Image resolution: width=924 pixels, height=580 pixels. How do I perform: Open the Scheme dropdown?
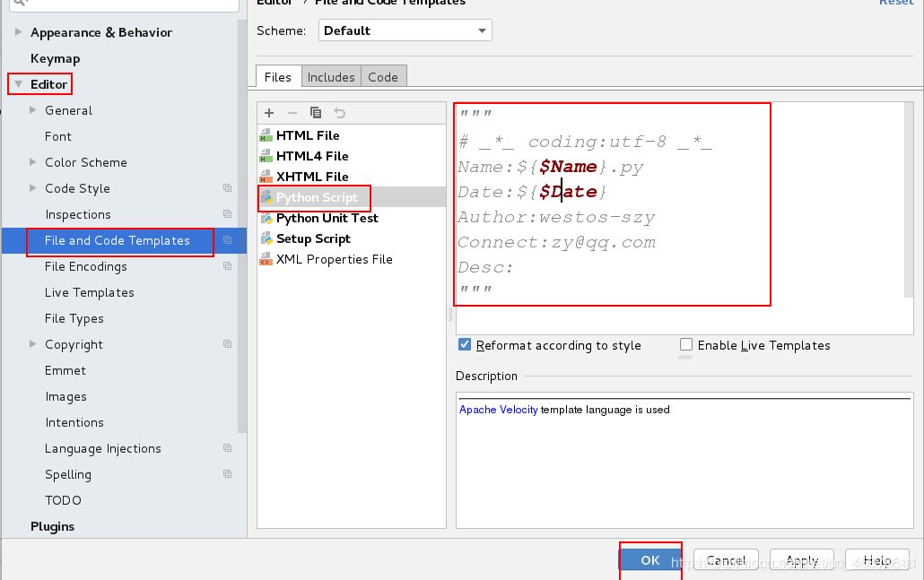click(405, 30)
